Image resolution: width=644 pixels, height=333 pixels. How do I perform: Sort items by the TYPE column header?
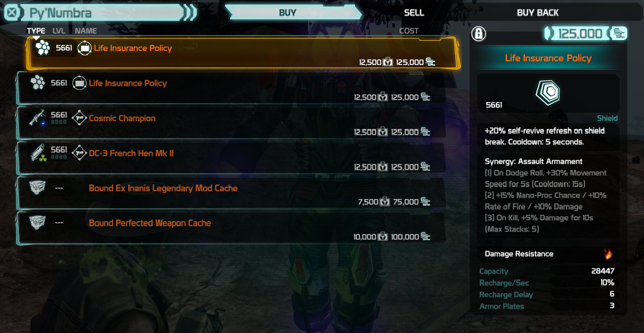pos(36,31)
